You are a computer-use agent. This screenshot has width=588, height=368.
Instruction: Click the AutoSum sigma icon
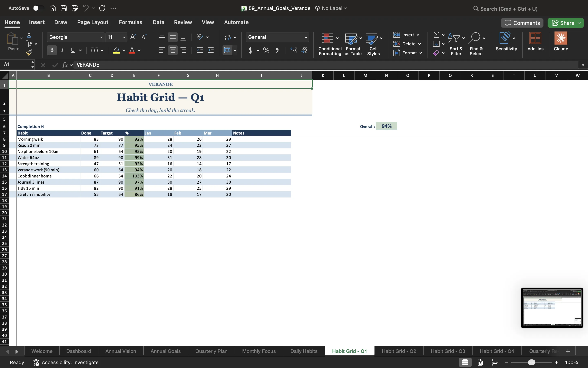(x=436, y=35)
